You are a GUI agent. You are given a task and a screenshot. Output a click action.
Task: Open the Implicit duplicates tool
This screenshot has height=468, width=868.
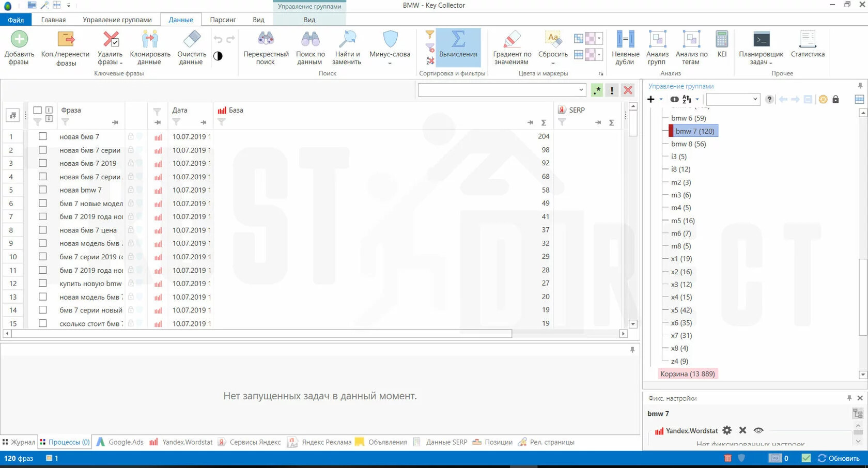point(625,48)
